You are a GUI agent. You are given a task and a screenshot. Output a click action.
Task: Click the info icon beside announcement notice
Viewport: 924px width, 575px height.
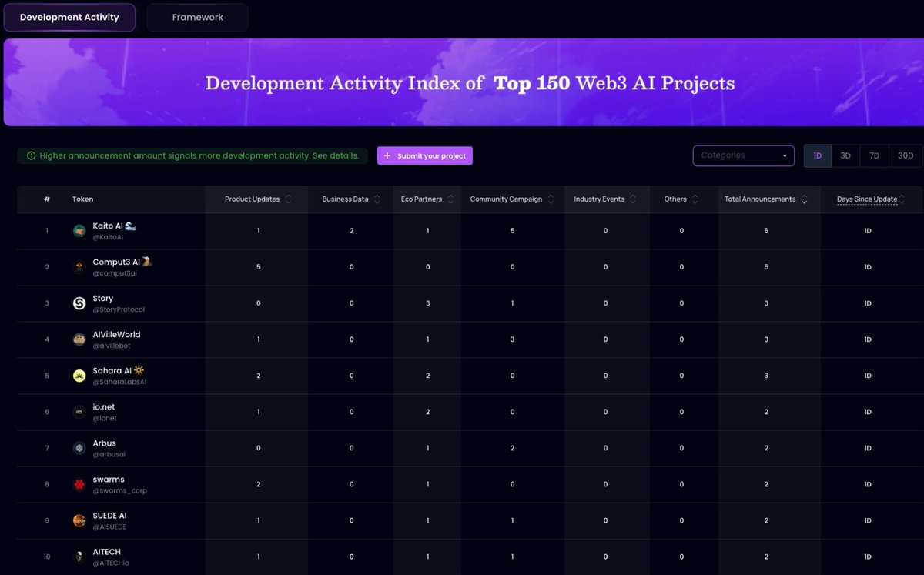31,155
